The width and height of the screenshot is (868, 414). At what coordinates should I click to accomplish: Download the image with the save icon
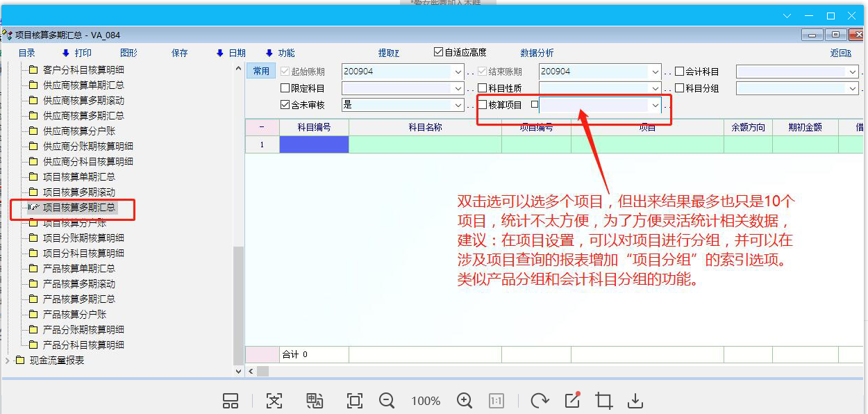point(635,401)
